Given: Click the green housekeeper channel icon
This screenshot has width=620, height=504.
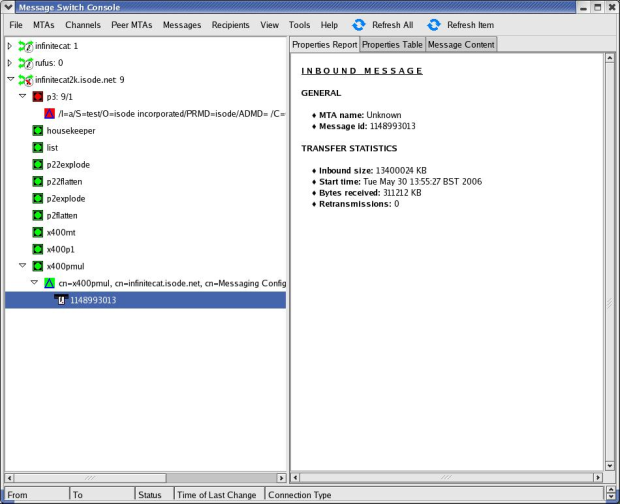Looking at the screenshot, I should [x=38, y=131].
